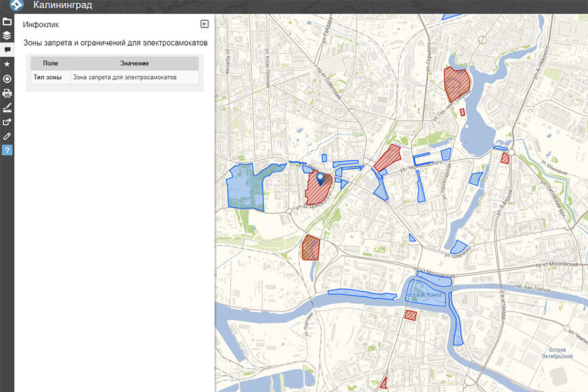This screenshot has height=392, width=588.
Task: Select the Infoclick speech bubble tool
Action: pyautogui.click(x=7, y=50)
